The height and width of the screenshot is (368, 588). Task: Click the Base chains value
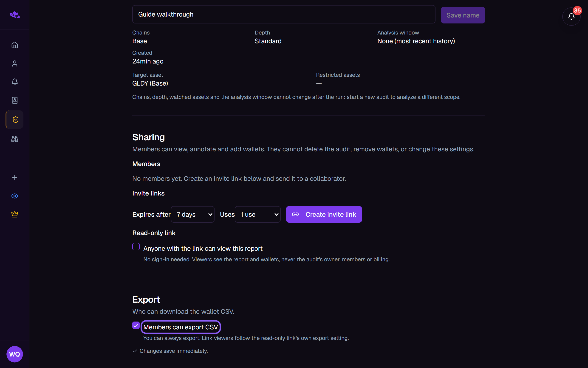coord(139,41)
